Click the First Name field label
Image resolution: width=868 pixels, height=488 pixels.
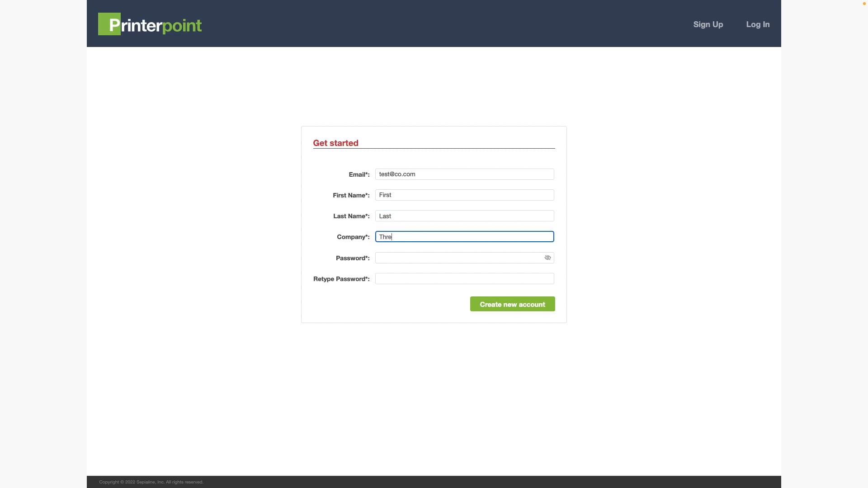[351, 195]
